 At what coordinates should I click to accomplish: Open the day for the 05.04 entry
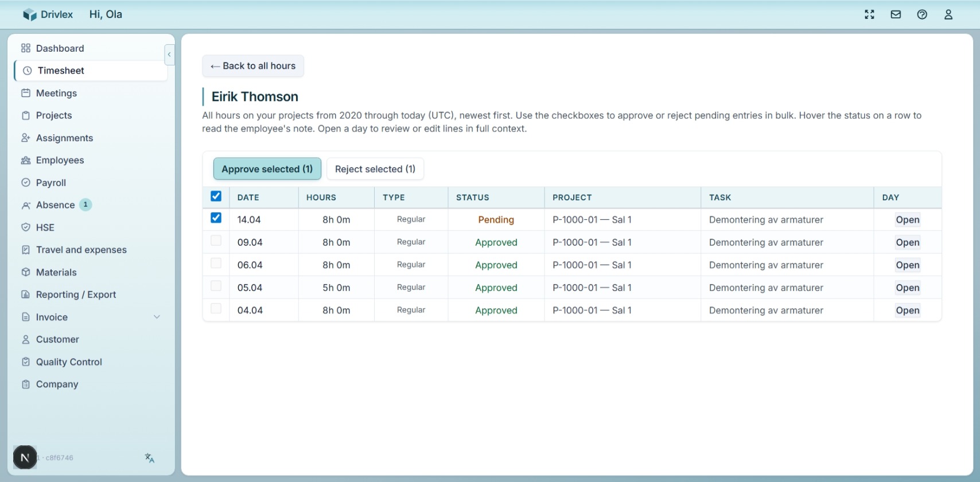click(907, 287)
